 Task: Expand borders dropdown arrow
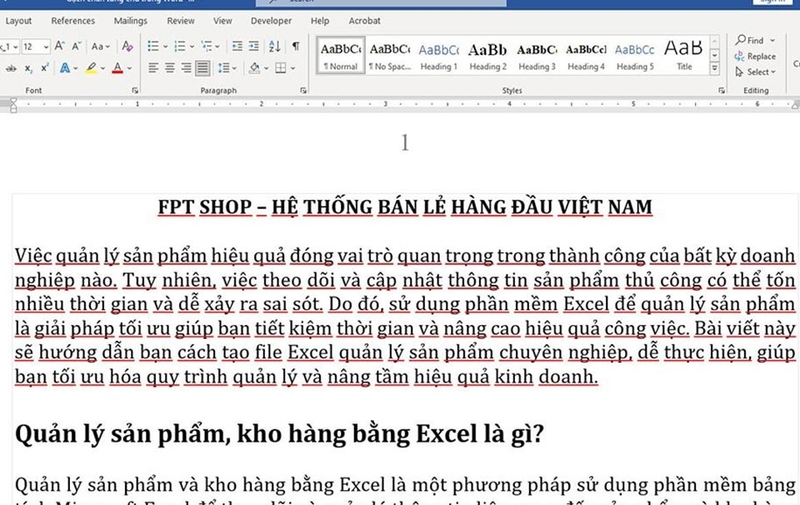tap(293, 68)
